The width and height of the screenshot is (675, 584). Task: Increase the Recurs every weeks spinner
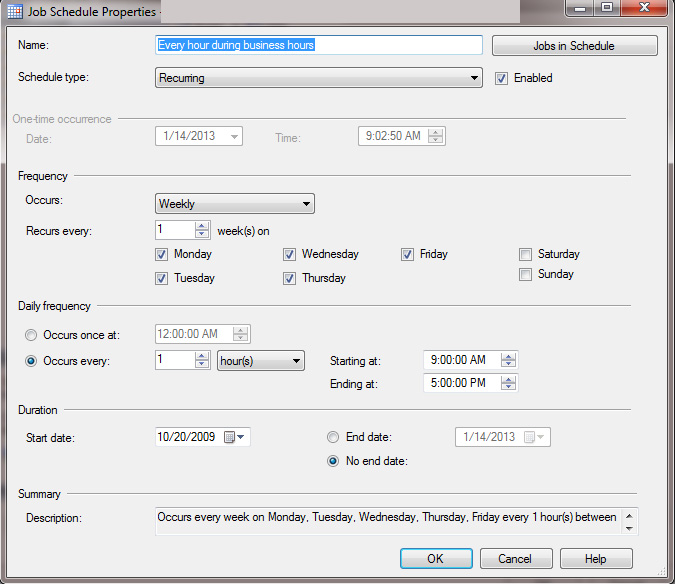pos(201,226)
